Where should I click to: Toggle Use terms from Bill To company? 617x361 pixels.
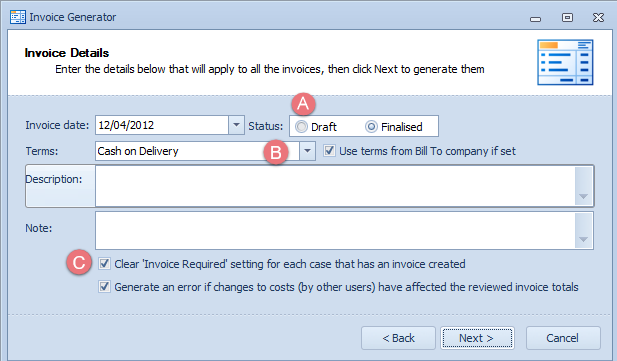coord(329,151)
